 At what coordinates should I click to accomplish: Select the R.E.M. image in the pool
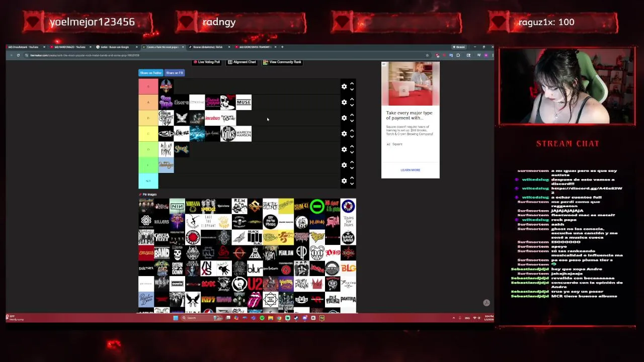[x=239, y=206]
